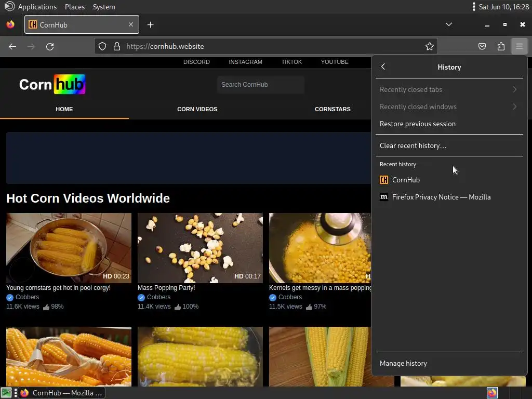Click the thumbs-up icon beside 100%
Image resolution: width=532 pixels, height=399 pixels.
[178, 307]
